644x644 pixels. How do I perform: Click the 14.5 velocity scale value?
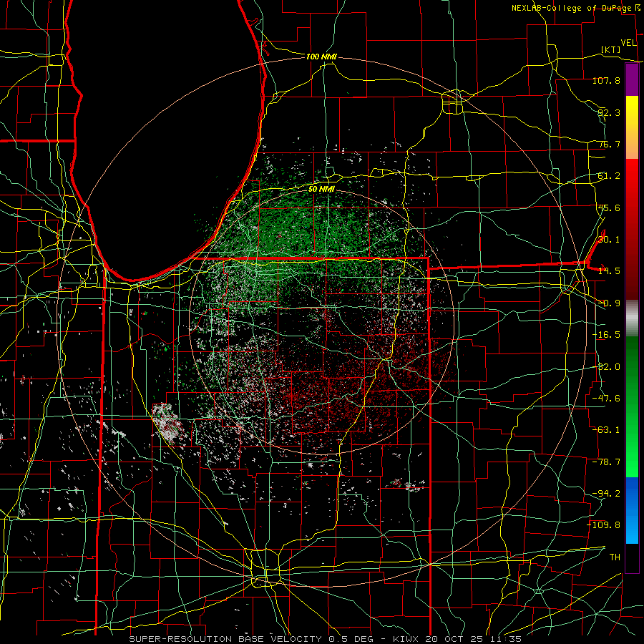pos(609,271)
